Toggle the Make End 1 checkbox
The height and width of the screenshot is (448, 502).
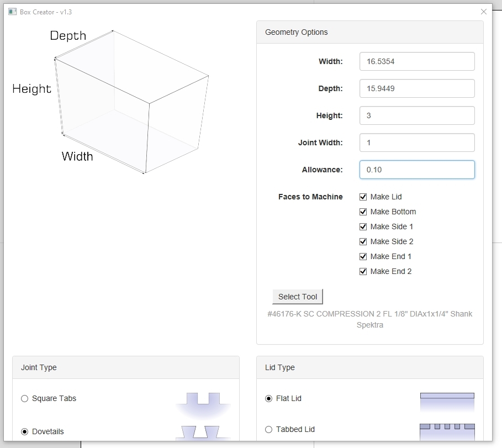(x=363, y=256)
